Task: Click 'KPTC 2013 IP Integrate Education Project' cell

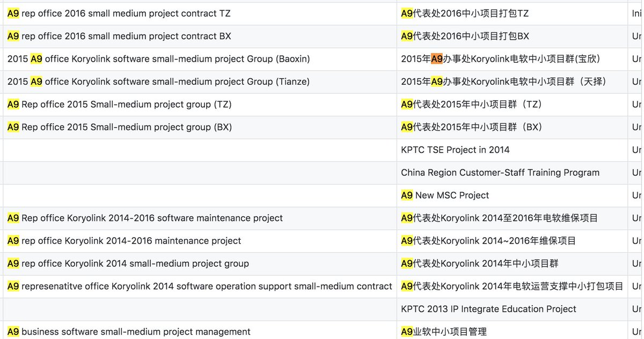Action: tap(513, 309)
